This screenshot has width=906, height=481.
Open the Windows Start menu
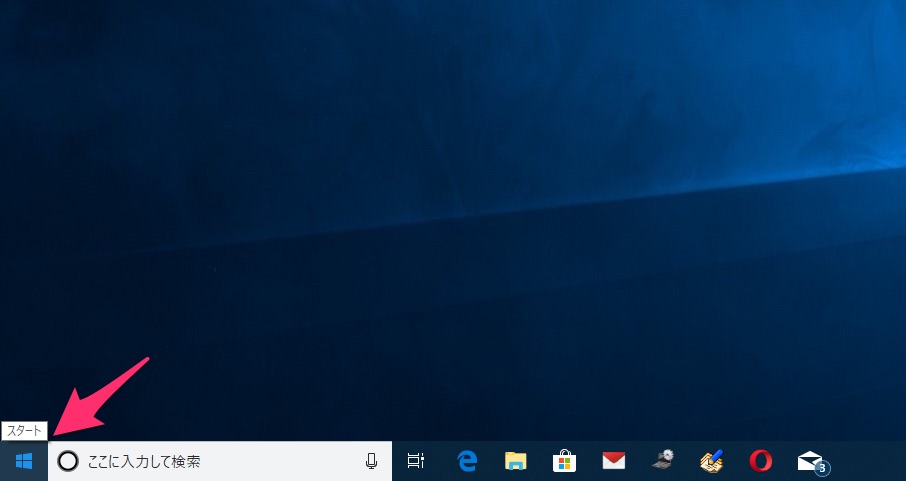(24, 461)
